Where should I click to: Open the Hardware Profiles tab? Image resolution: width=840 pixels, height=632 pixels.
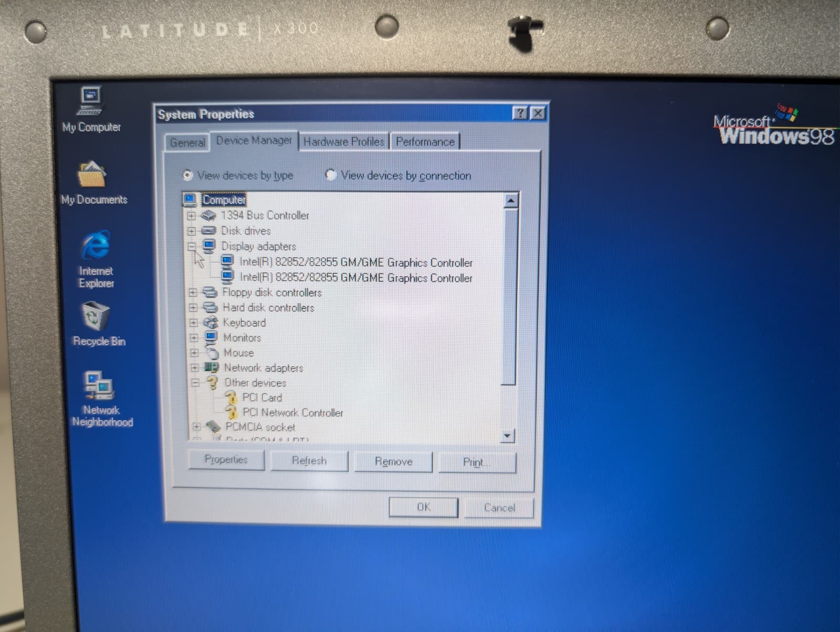[344, 142]
